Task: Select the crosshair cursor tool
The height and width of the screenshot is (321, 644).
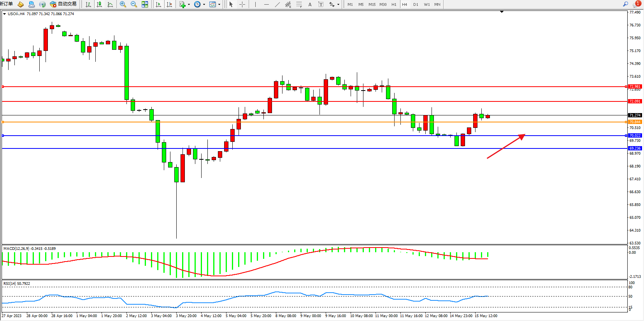Action: click(x=242, y=4)
